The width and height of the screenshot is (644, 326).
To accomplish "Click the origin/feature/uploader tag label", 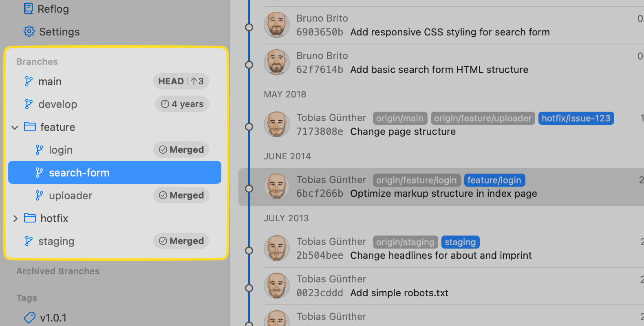I will point(483,118).
